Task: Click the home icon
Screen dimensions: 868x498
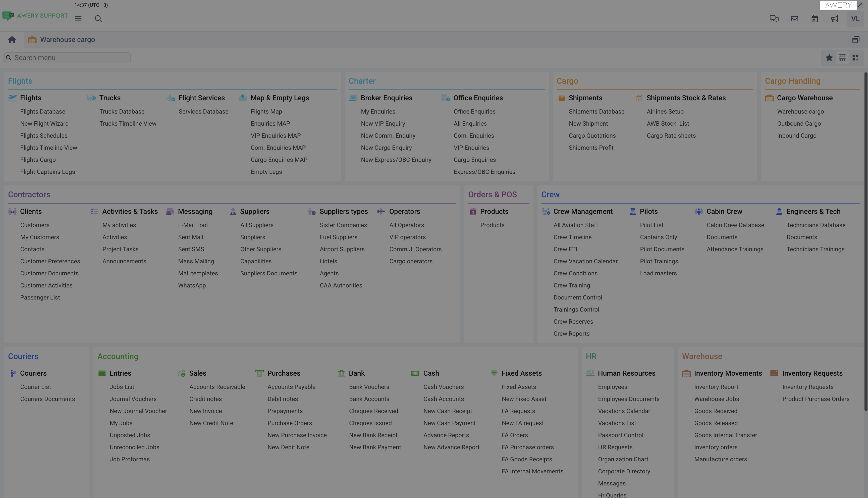Action: (12, 40)
